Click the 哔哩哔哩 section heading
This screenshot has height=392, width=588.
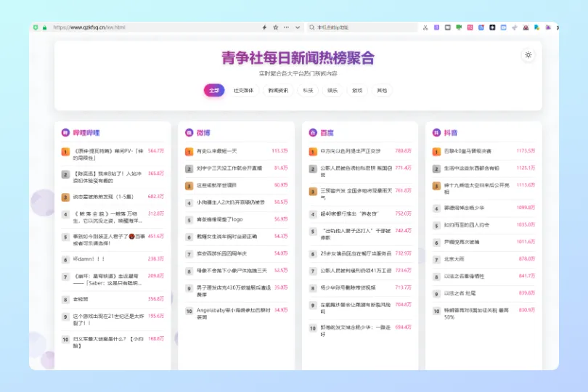[x=86, y=133]
